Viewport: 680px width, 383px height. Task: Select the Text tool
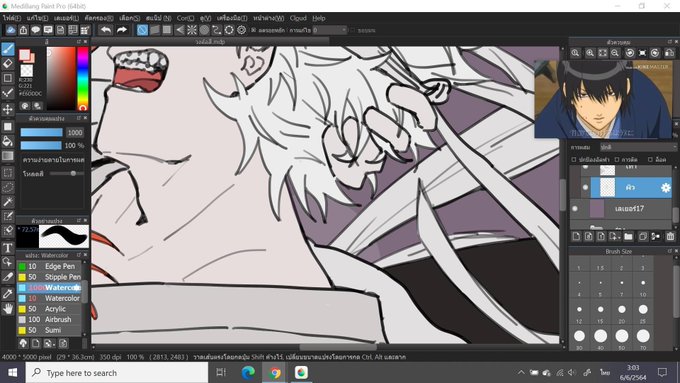pyautogui.click(x=8, y=248)
